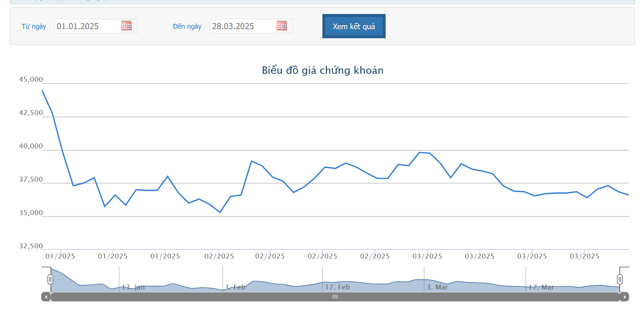Select the 3. Mar marker in the navigator
This screenshot has height=310, width=644.
click(437, 287)
